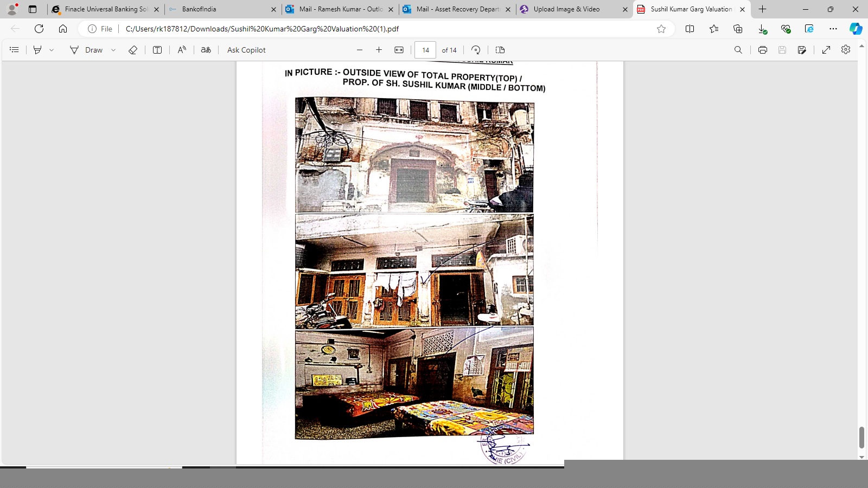The height and width of the screenshot is (488, 868).
Task: Print the PDF document
Action: pyautogui.click(x=762, y=50)
